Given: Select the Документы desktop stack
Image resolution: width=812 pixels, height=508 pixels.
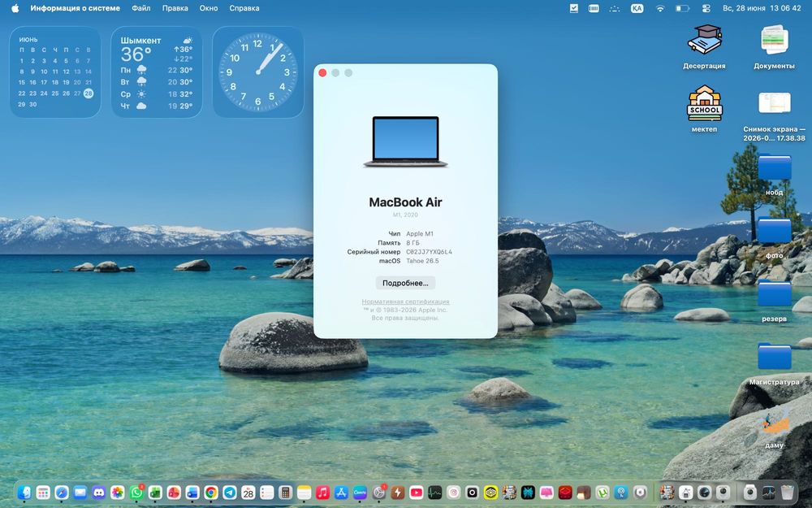Looking at the screenshot, I should (x=774, y=46).
